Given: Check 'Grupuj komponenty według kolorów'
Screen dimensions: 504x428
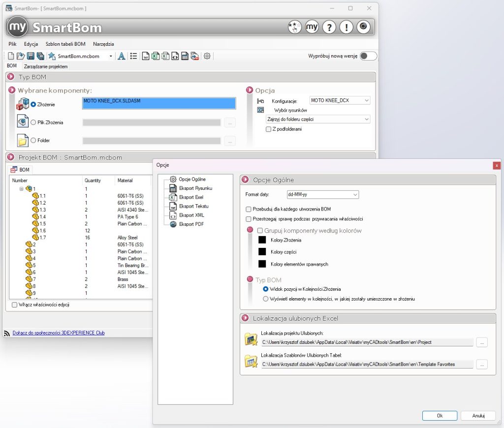Looking at the screenshot, I should point(260,230).
